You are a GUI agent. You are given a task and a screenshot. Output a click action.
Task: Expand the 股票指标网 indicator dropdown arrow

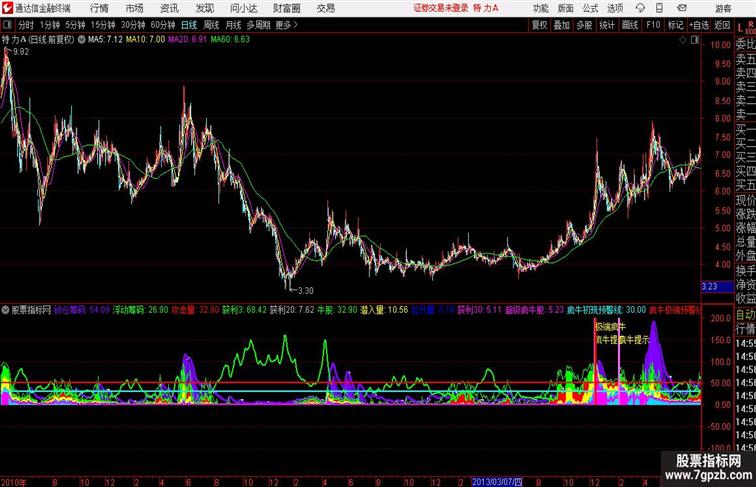6,310
